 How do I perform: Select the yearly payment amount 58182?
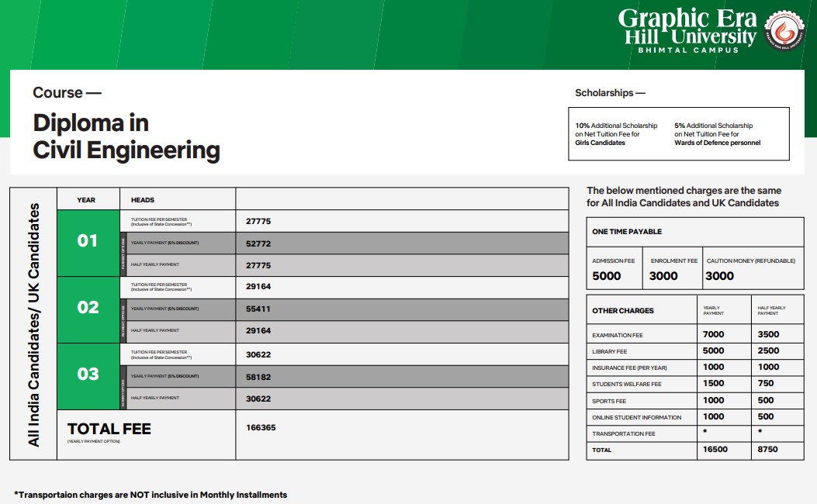258,377
